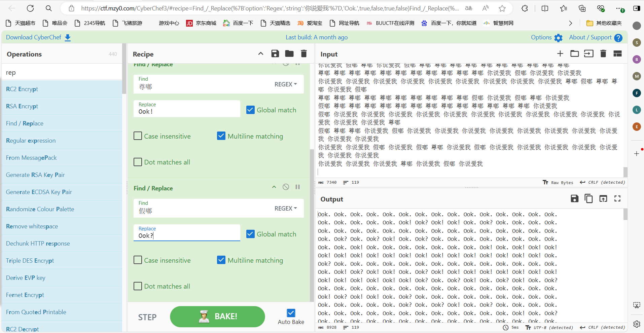Open About / Support

tap(596, 37)
